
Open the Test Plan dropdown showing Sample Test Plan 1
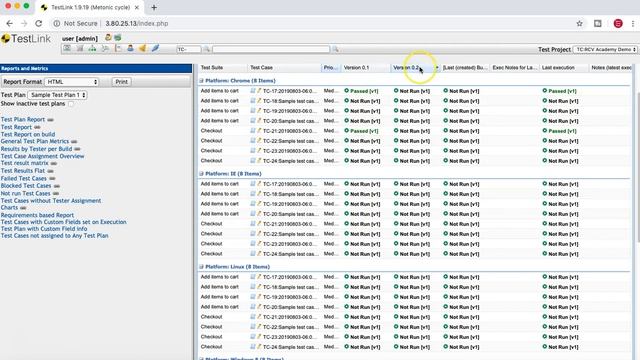click(x=57, y=95)
